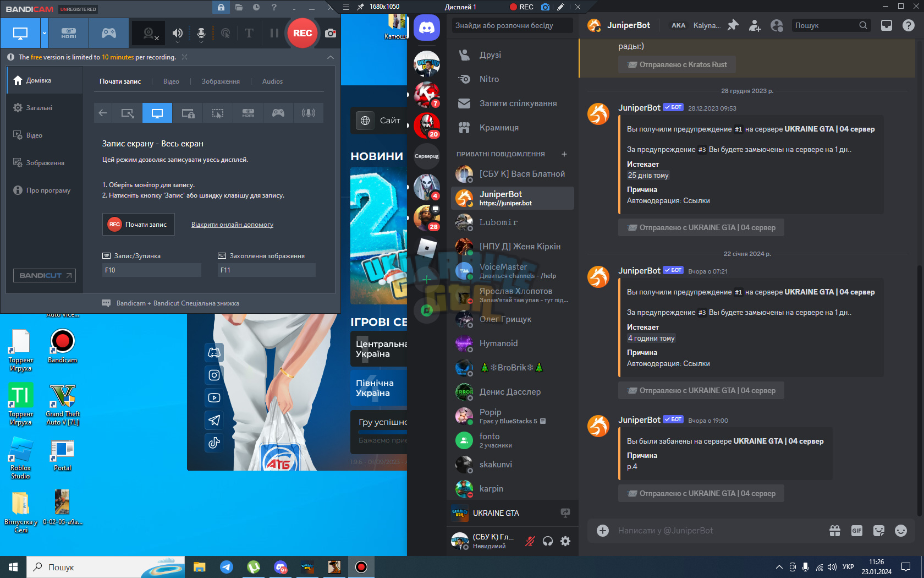The height and width of the screenshot is (578, 924).
Task: Open pinned messages in JuniperBot chat
Action: [x=733, y=25]
